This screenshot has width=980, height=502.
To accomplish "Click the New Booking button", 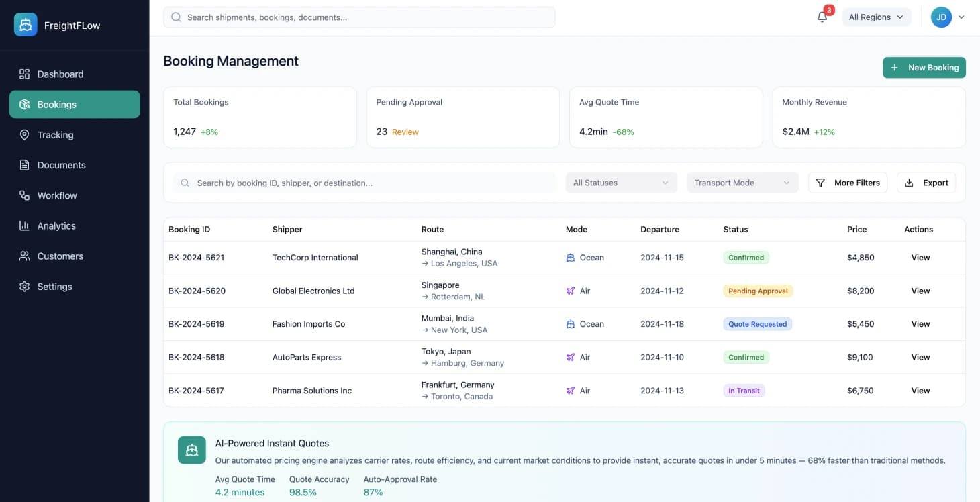I will click(x=924, y=68).
